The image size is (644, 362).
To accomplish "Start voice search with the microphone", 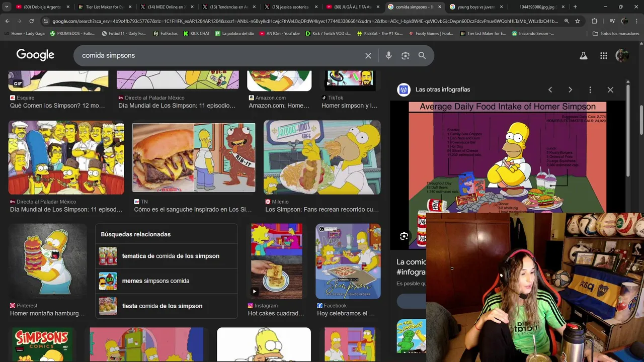I will tap(388, 56).
